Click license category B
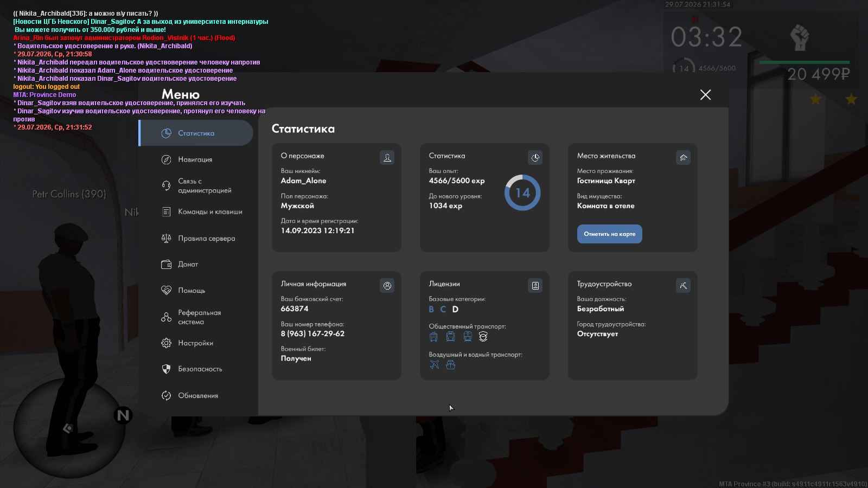868x488 pixels. (x=431, y=309)
